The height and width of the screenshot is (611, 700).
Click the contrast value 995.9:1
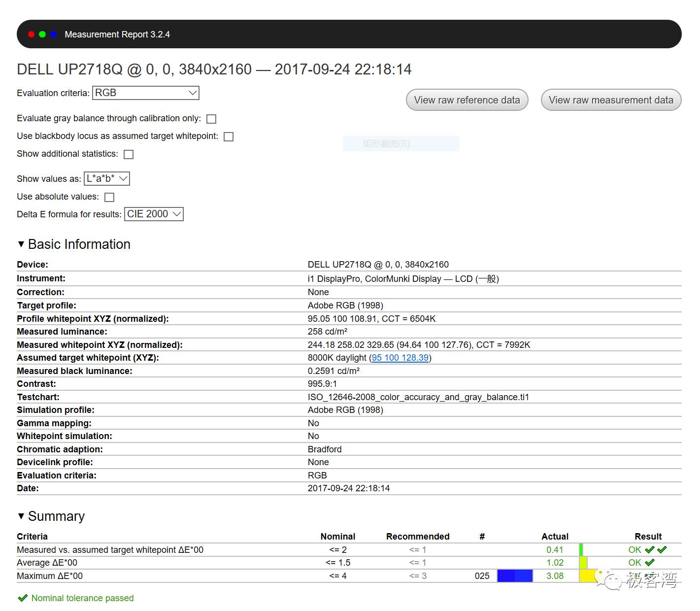pos(323,384)
